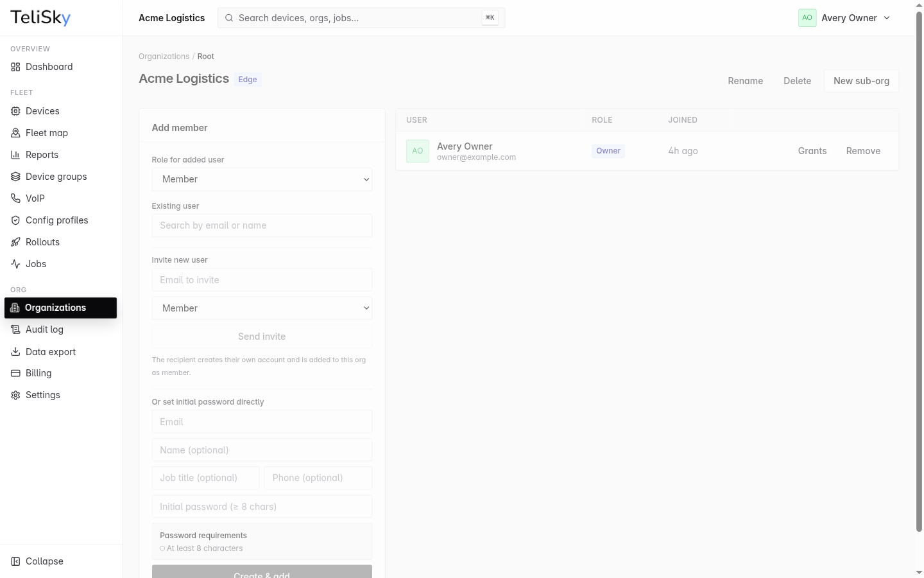This screenshot has height=578, width=924.
Task: Open Fleet map pin icon
Action: [15, 133]
